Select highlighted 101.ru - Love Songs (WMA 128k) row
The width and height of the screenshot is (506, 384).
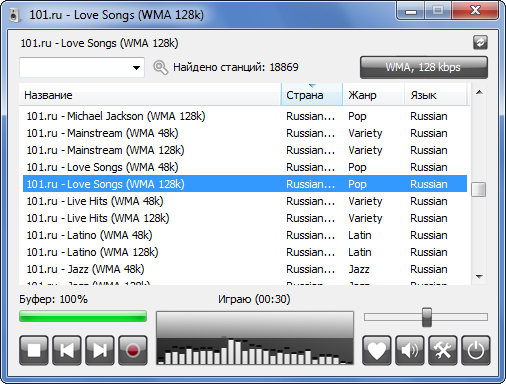click(x=245, y=184)
